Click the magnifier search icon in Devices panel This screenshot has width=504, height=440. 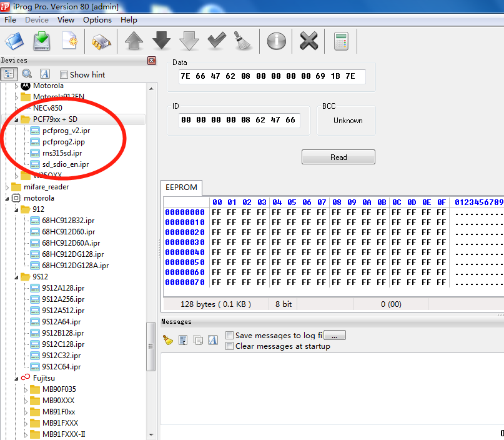pos(27,74)
